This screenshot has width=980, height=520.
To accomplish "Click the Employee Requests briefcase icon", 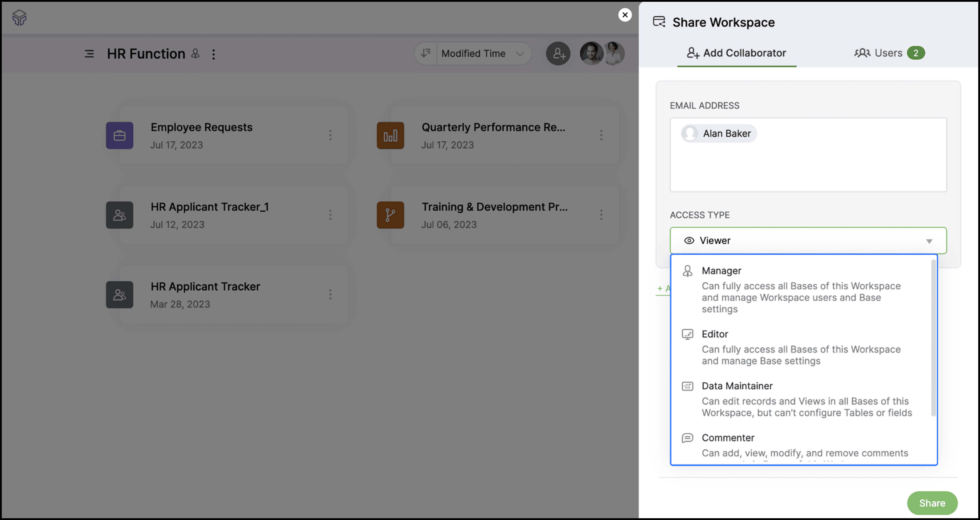I will coord(119,135).
